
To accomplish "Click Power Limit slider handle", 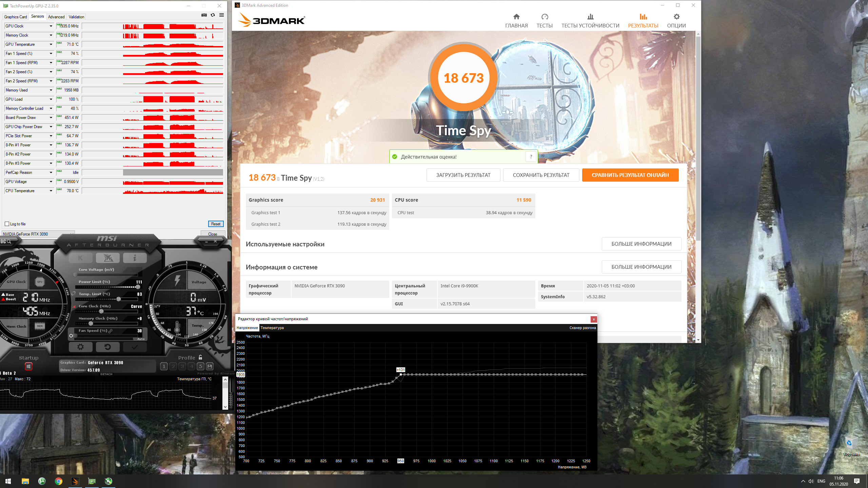I will (x=138, y=287).
